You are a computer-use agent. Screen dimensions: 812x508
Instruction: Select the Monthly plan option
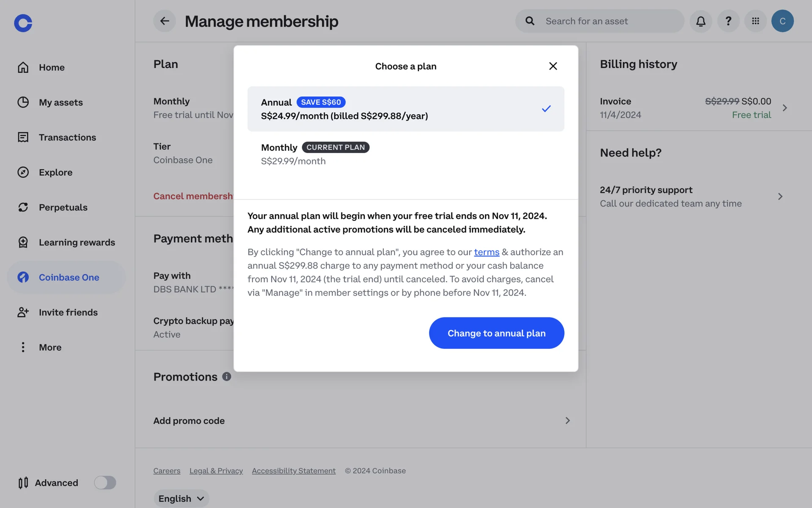tap(405, 154)
